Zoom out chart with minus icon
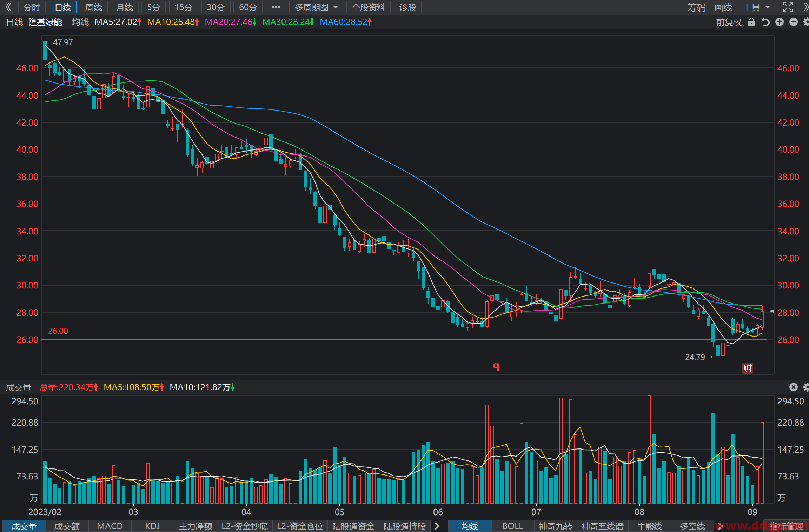This screenshot has width=809, height=532. (x=794, y=22)
